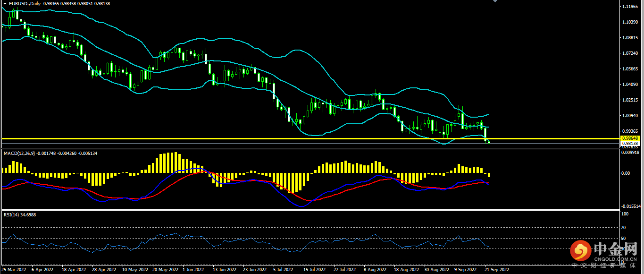
Task: Click the 10 May 2022 date label
Action: (x=135, y=270)
